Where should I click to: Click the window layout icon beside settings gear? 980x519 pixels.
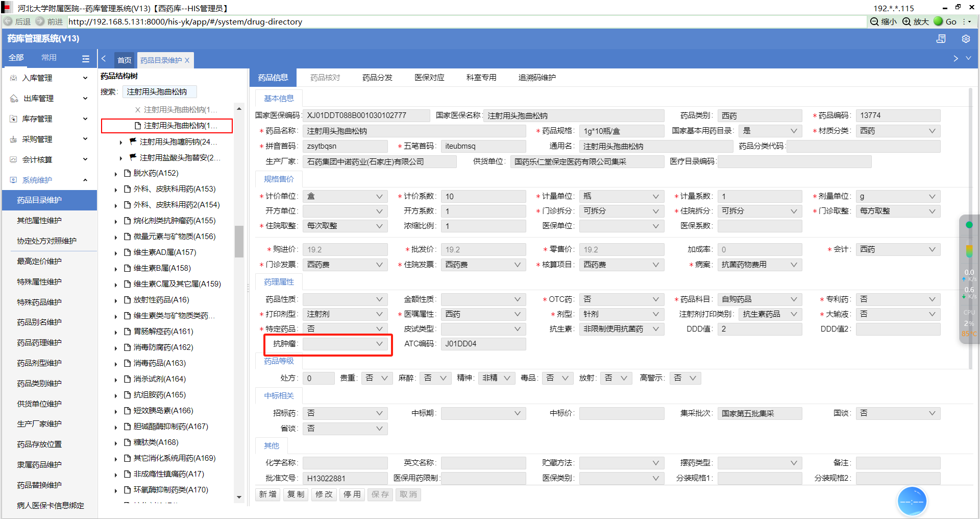pos(941,39)
